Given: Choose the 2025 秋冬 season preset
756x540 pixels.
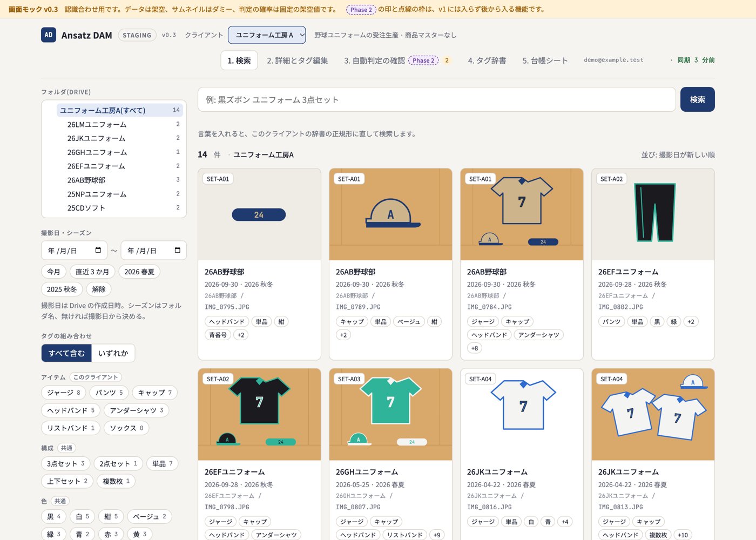Looking at the screenshot, I should pyautogui.click(x=62, y=289).
